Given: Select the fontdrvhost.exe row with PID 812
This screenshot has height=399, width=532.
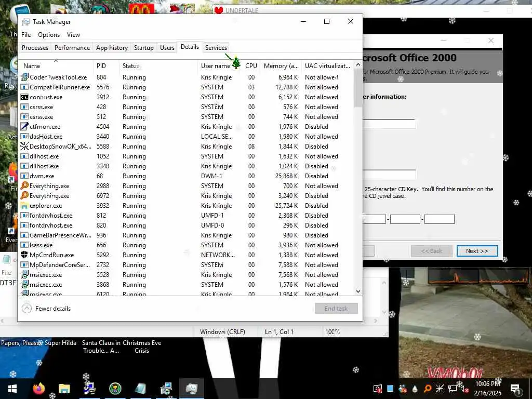Looking at the screenshot, I should 187,216.
